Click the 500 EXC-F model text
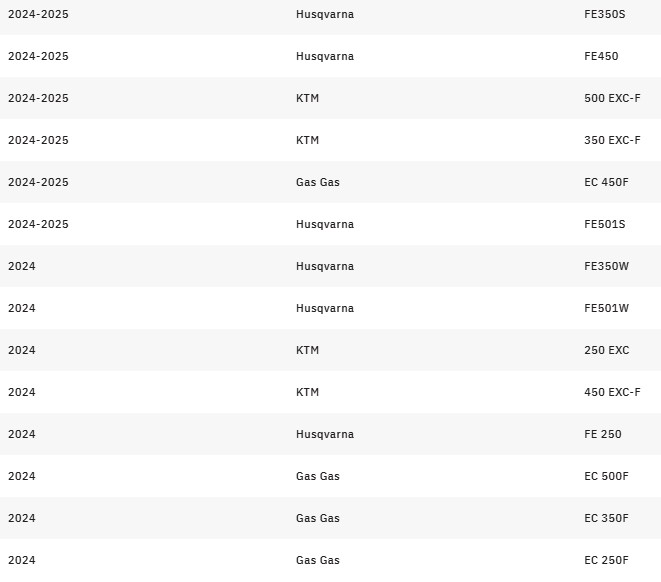Screen dimensions: 661x582 (612, 99)
